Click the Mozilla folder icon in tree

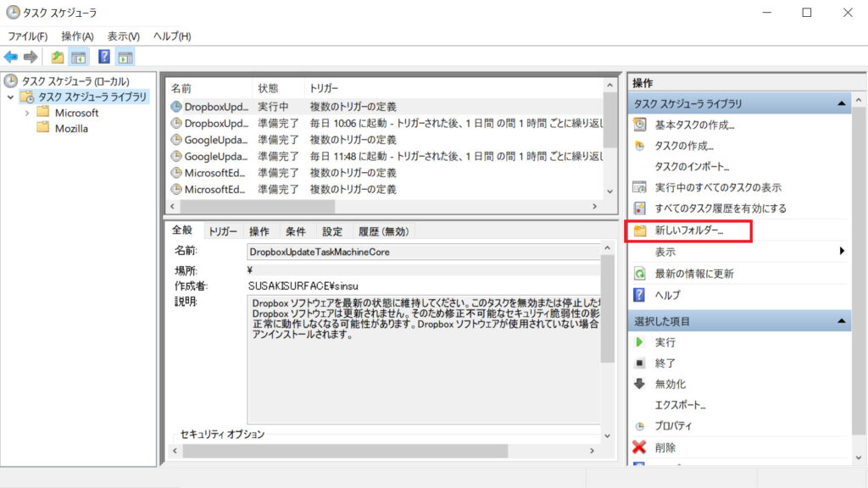tap(43, 128)
